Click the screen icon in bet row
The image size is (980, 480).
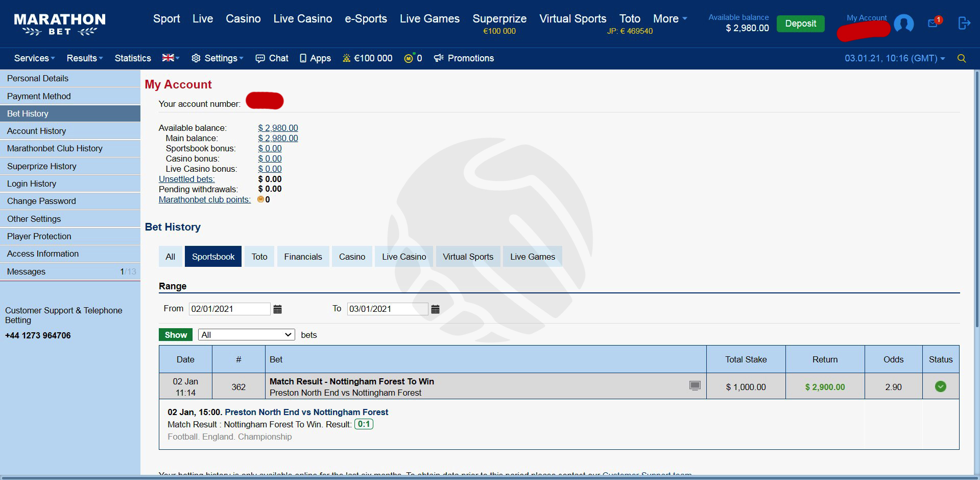tap(695, 386)
